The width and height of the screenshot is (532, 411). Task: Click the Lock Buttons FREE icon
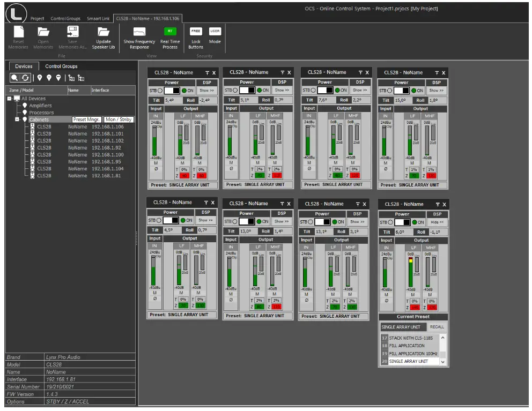[196, 32]
